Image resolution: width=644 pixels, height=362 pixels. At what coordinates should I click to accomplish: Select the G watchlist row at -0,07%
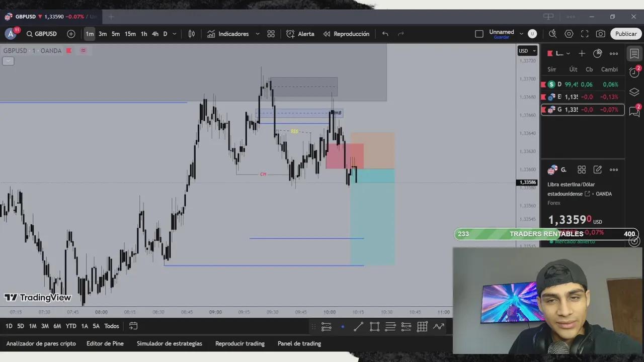coord(583,110)
